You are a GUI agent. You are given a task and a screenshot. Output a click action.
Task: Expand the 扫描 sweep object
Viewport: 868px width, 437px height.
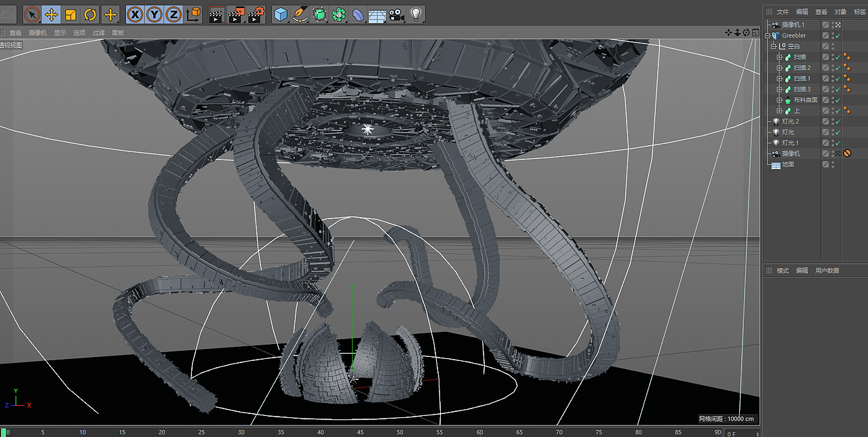[780, 57]
